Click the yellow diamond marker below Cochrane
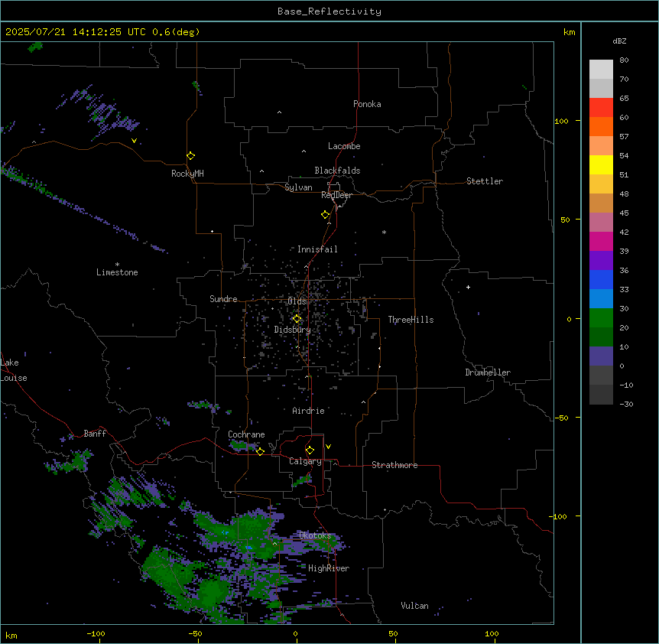659x644 pixels. click(260, 451)
